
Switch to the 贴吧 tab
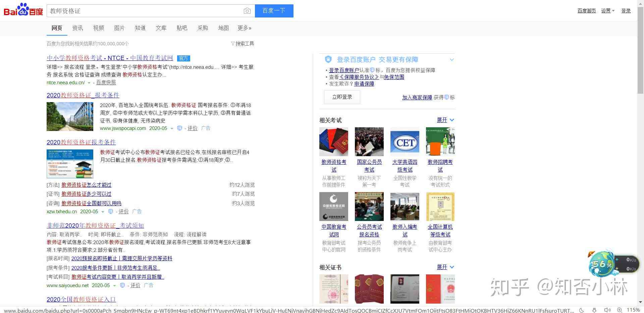click(182, 28)
